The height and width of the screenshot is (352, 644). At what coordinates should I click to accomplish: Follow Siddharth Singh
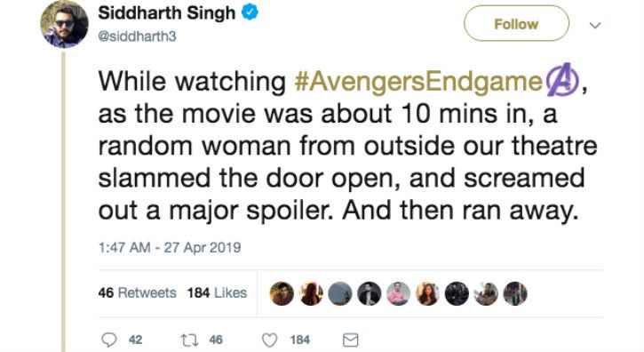tap(516, 24)
